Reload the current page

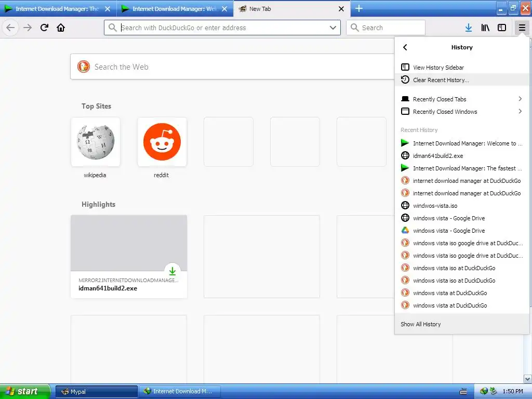coord(44,28)
